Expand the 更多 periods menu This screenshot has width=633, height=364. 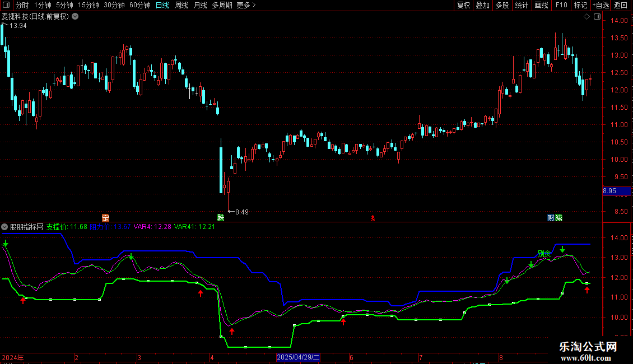click(246, 5)
